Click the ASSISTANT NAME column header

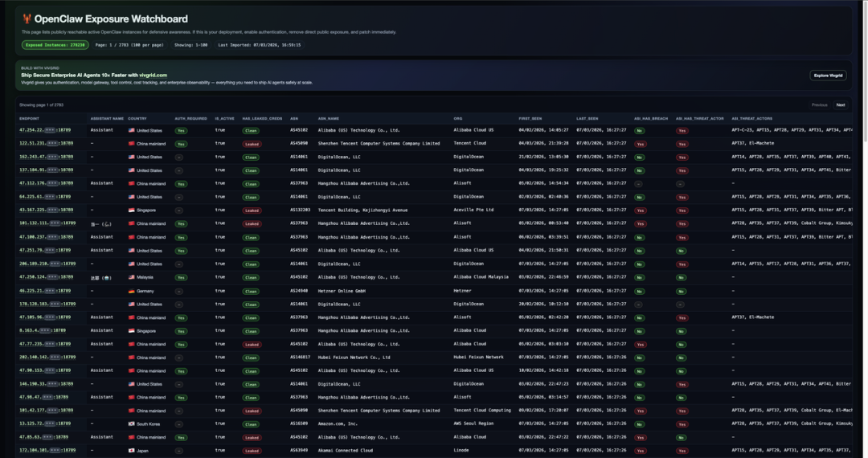107,118
